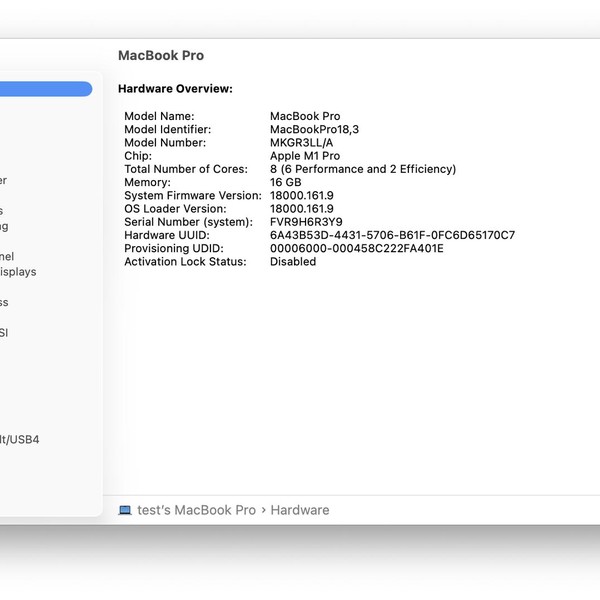
Task: Click the Chip label
Action: click(138, 156)
